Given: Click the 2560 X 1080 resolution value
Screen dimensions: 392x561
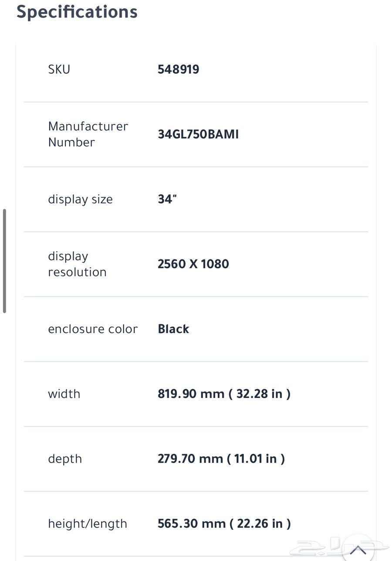Looking at the screenshot, I should [193, 264].
